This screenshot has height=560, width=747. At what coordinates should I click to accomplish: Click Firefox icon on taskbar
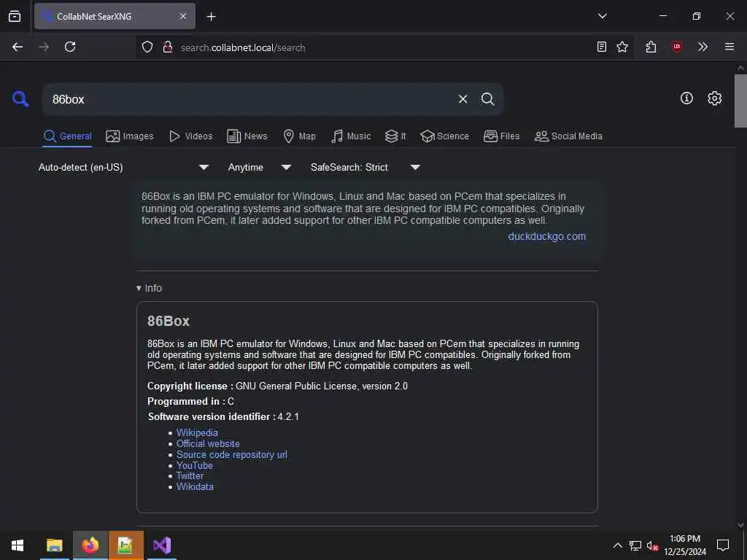(x=90, y=545)
